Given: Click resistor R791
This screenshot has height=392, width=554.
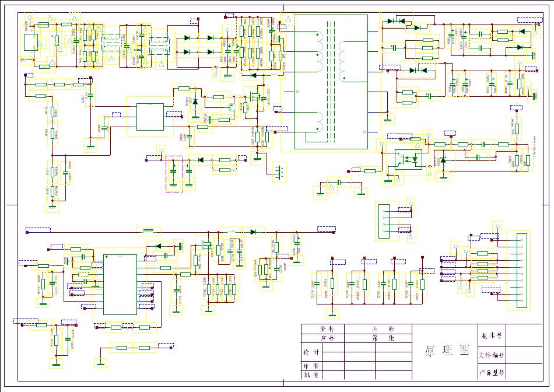Looking at the screenshot, I should pos(332,283).
